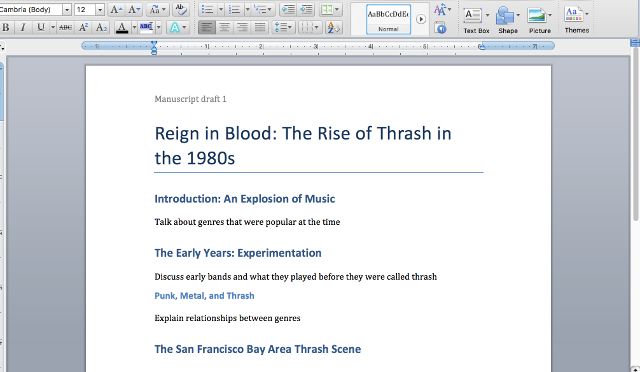Insert a Text Box
Screen dimensions: 640x372
click(476, 20)
